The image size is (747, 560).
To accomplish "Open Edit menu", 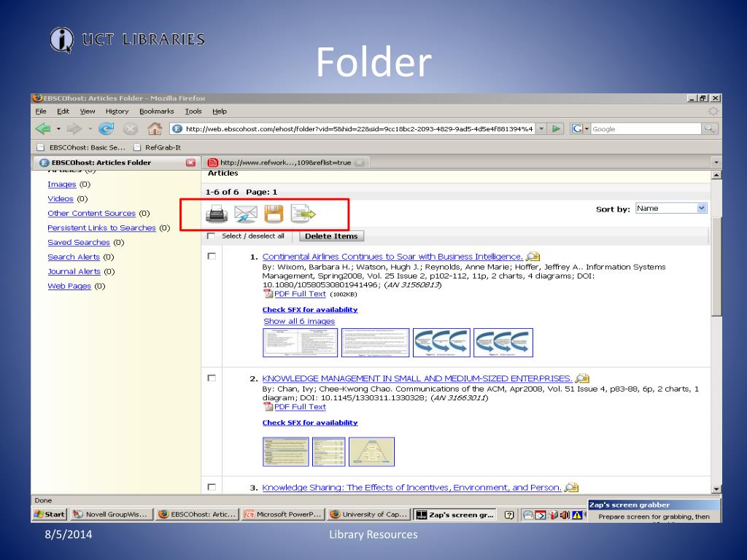I will 63,112.
